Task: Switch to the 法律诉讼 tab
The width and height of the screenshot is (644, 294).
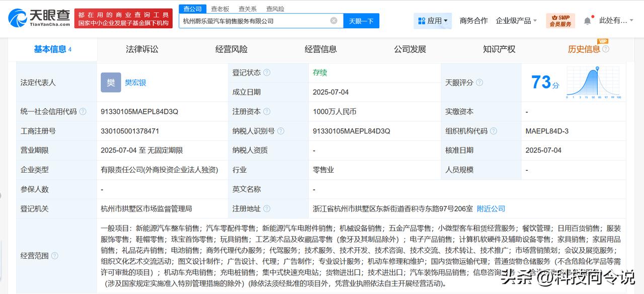Action: coord(142,49)
